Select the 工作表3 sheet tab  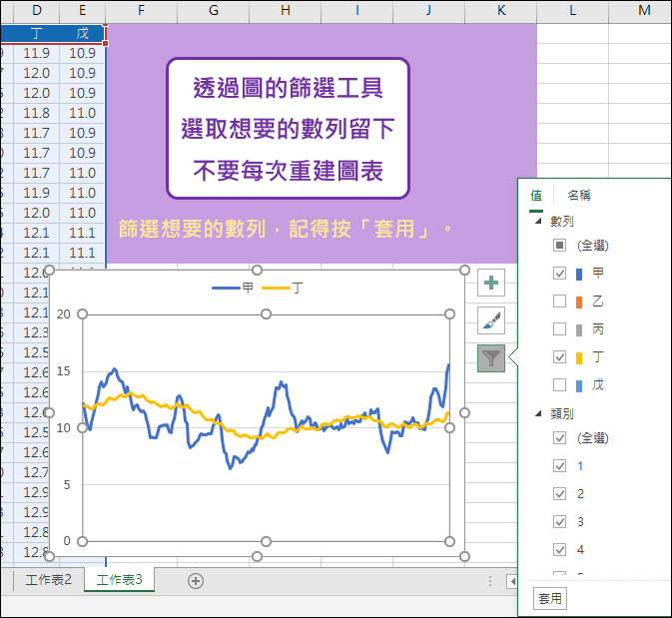click(x=119, y=580)
